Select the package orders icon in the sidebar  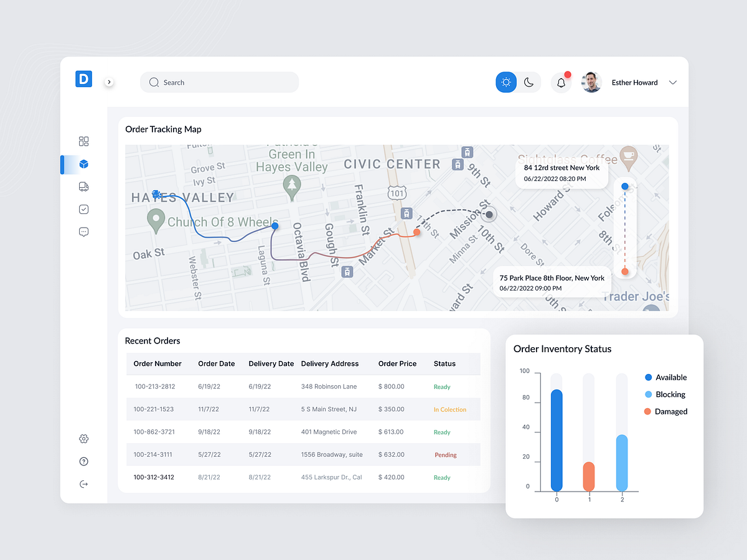(83, 164)
